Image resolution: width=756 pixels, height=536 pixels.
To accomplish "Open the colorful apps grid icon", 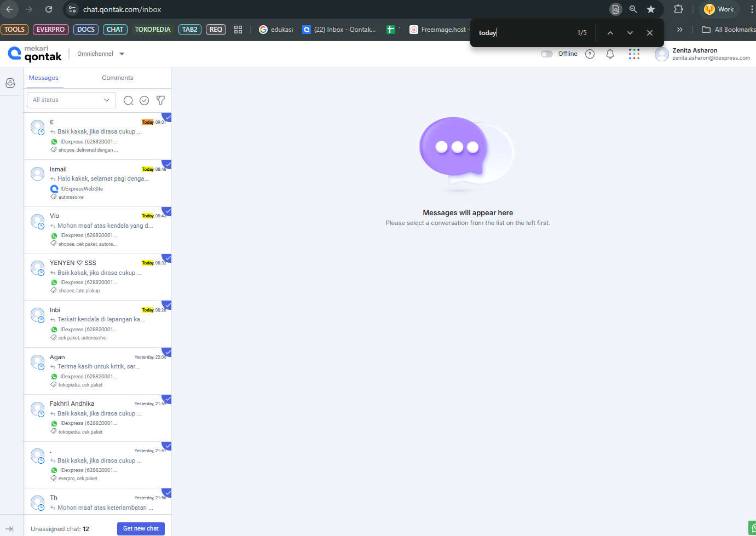I will coord(634,54).
